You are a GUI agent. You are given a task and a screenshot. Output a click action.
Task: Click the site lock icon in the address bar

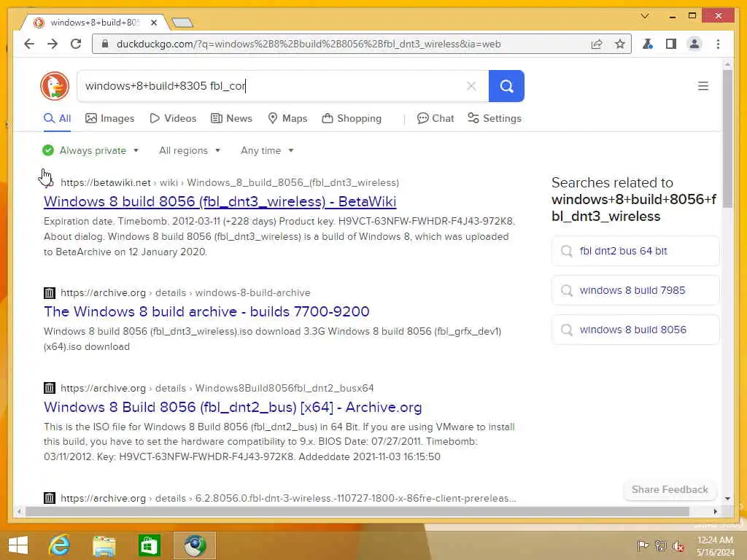pyautogui.click(x=105, y=44)
